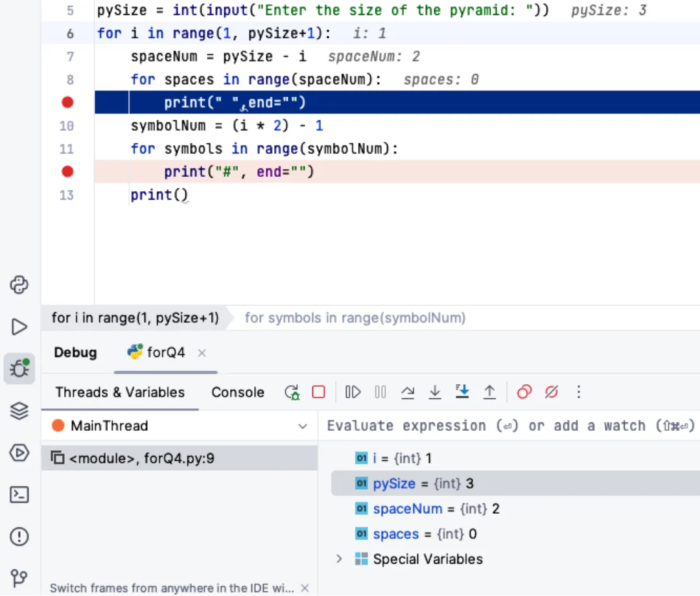Click gutter line number 6
Screen dimensions: 700x596
70,34
